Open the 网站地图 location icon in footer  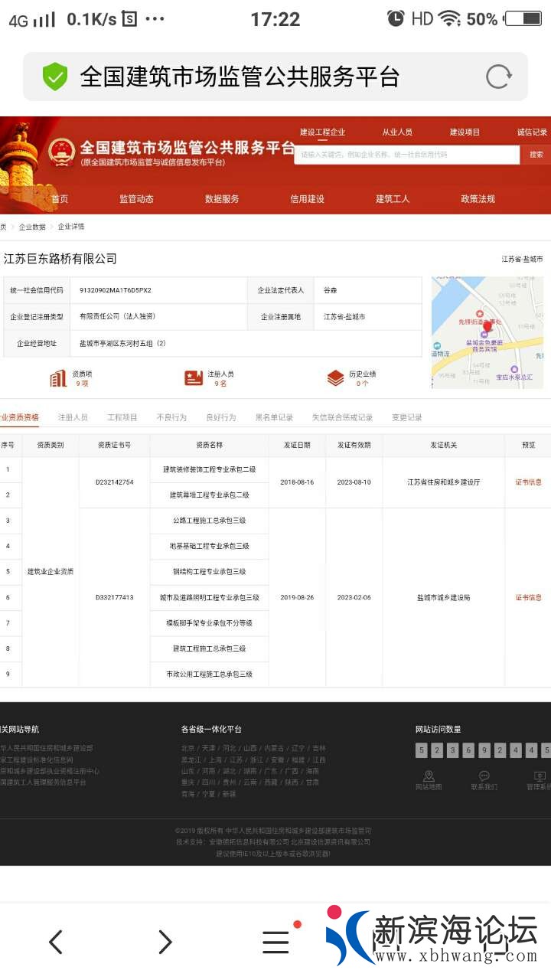429,776
